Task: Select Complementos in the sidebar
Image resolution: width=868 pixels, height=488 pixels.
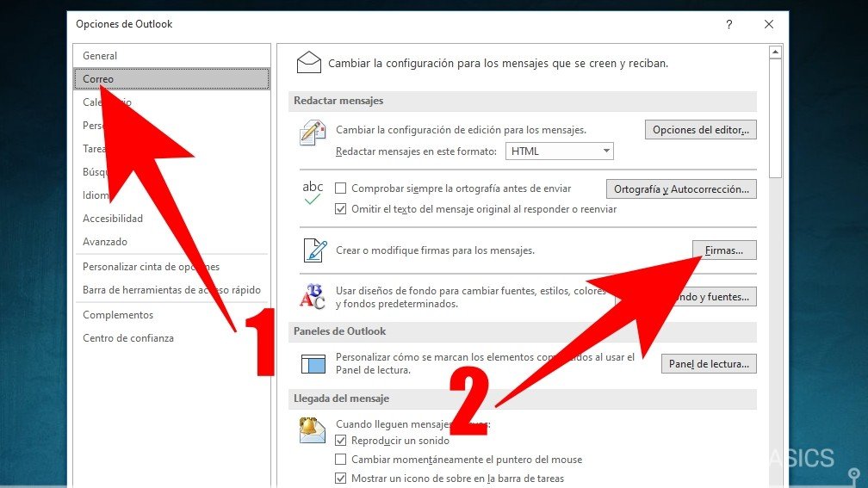Action: [x=171, y=315]
